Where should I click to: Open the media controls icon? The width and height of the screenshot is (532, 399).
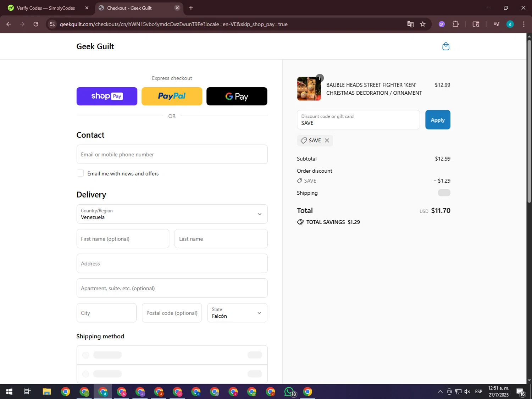[x=496, y=24]
